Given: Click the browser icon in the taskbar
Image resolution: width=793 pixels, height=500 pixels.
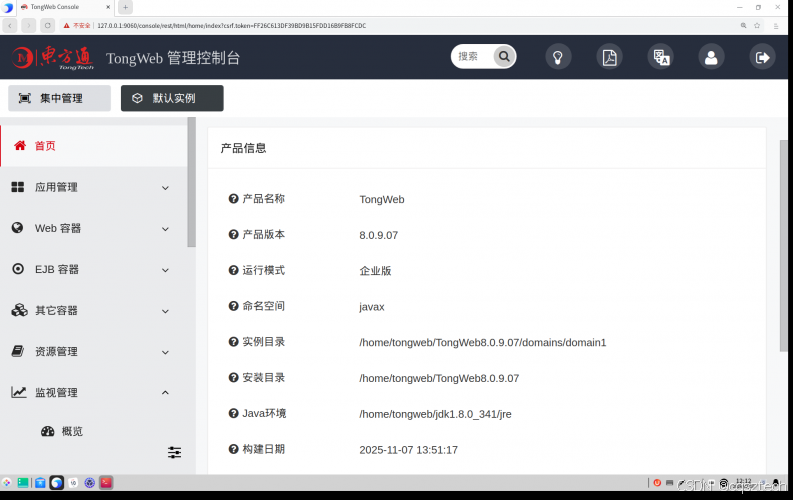Looking at the screenshot, I should [x=57, y=483].
